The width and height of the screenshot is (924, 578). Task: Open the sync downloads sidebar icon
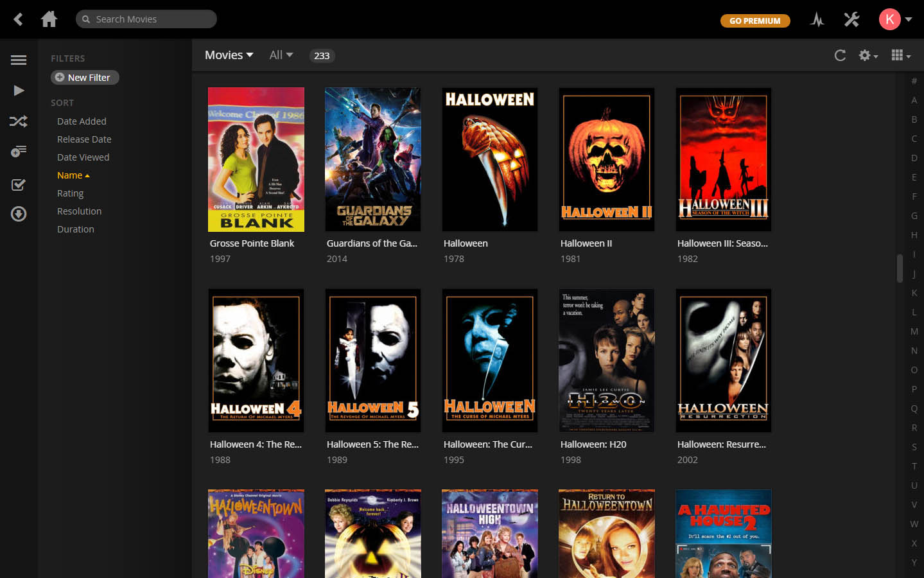18,214
